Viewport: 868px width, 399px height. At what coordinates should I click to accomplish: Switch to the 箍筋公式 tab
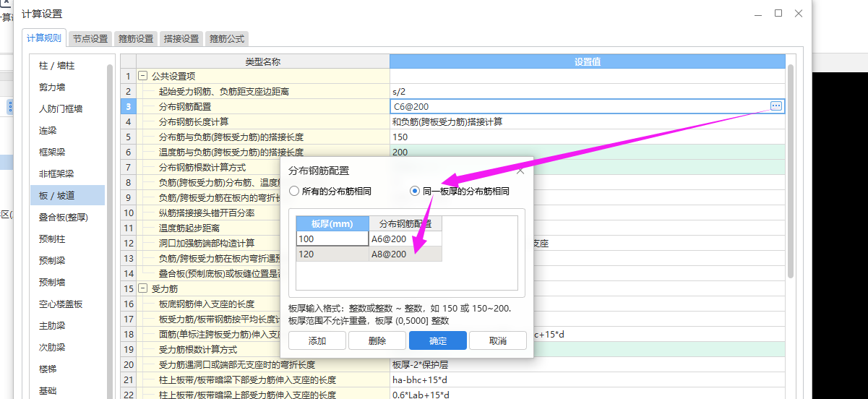pos(227,39)
